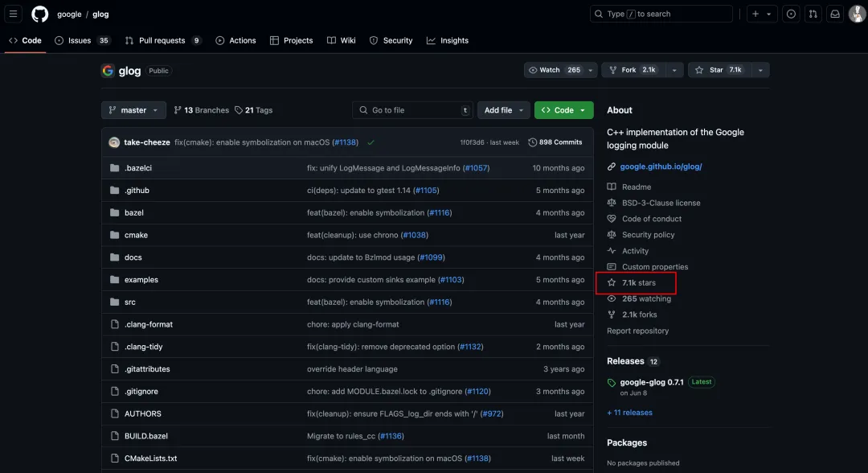Screen dimensions: 868x473
Task: Click the plus create-new icon
Action: pos(755,14)
